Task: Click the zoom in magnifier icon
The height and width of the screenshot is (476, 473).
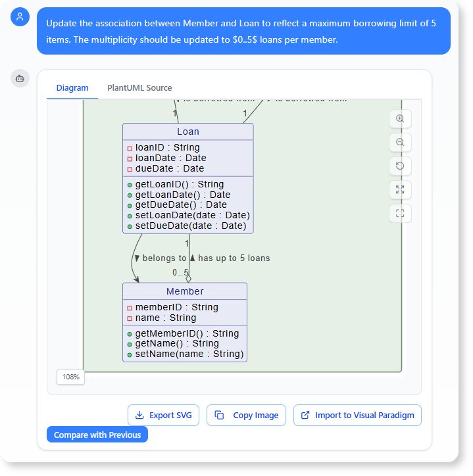Action: [x=400, y=119]
